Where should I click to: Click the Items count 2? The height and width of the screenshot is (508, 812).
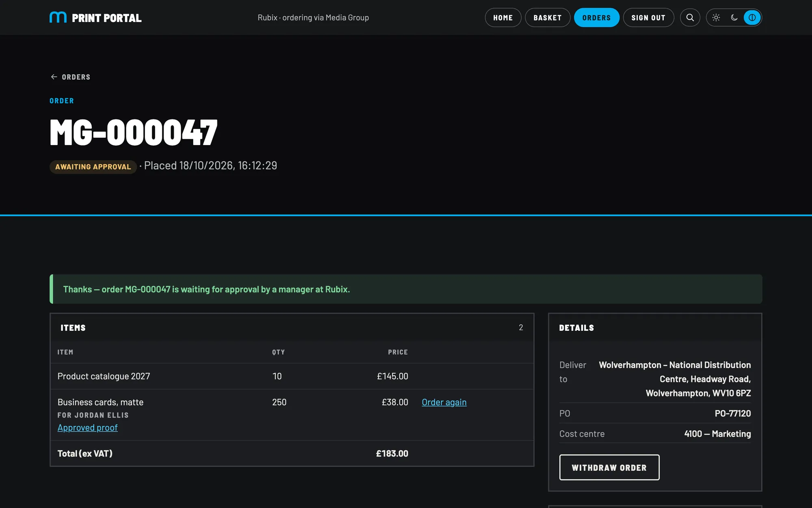pos(521,328)
